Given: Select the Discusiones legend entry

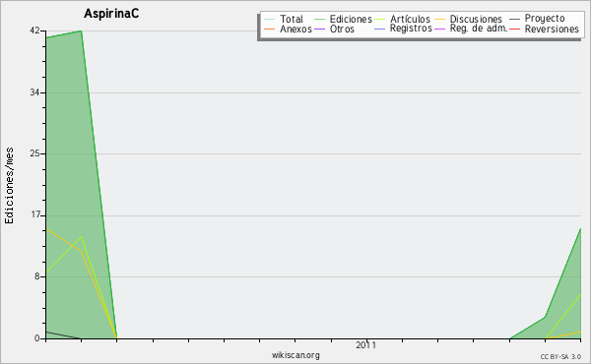Looking at the screenshot, I should tap(469, 19).
